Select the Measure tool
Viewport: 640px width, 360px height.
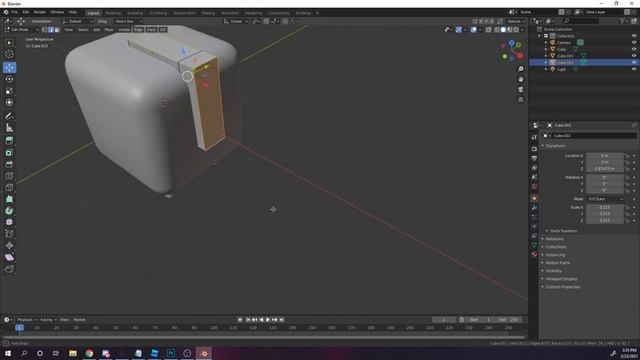9,128
